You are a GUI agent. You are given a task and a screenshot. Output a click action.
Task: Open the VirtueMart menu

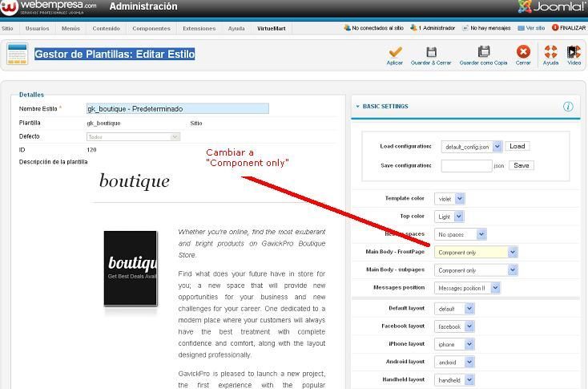271,29
